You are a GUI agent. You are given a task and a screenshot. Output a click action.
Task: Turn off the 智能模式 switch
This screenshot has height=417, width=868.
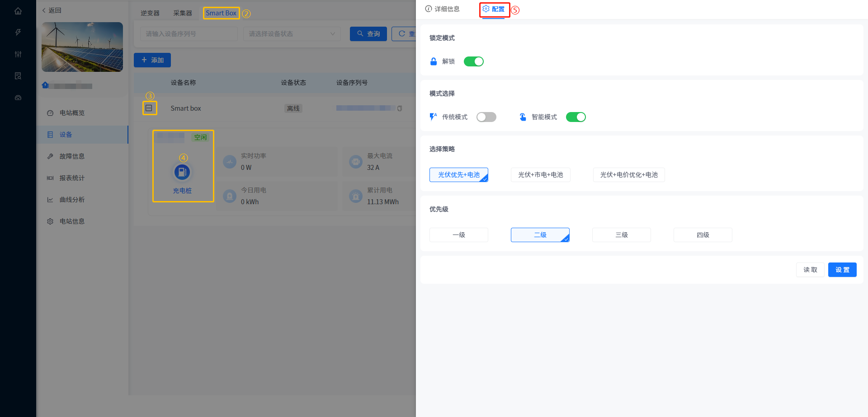[576, 117]
